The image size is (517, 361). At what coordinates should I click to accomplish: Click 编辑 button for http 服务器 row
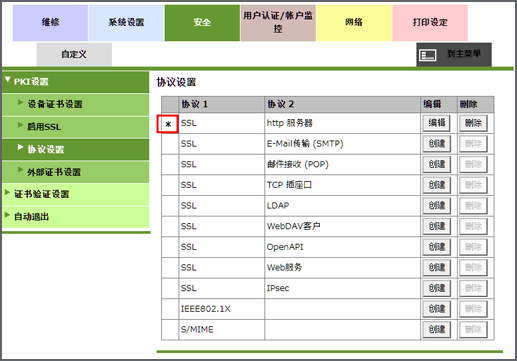pos(437,123)
